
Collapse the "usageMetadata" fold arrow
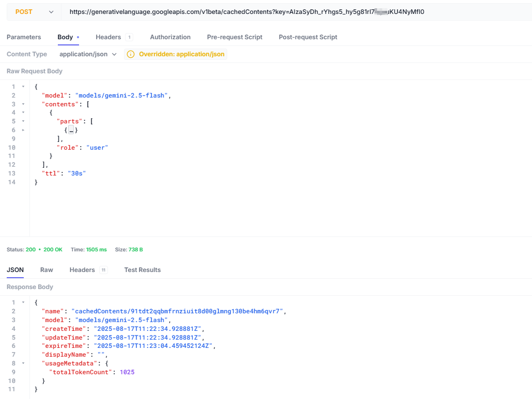click(x=23, y=363)
